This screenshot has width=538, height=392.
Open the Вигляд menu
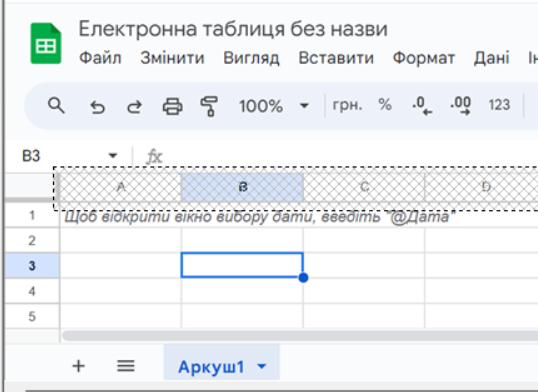coord(251,58)
